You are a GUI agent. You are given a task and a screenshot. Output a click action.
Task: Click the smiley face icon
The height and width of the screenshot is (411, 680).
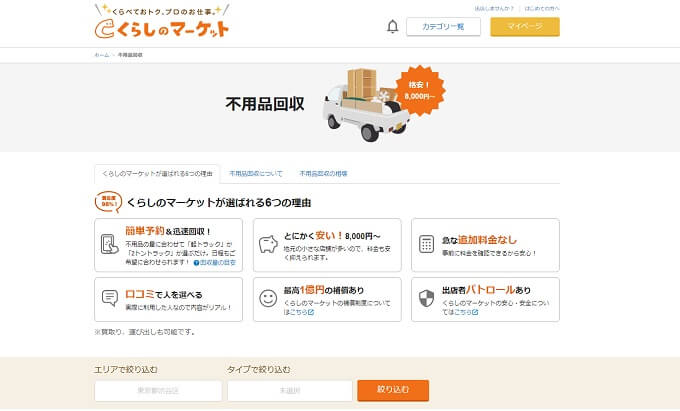click(268, 298)
